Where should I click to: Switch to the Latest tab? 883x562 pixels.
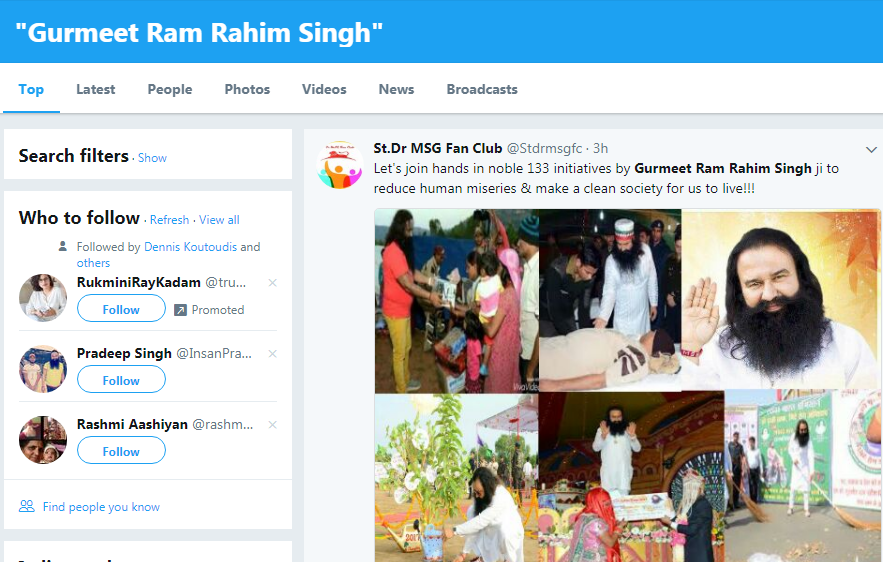96,89
